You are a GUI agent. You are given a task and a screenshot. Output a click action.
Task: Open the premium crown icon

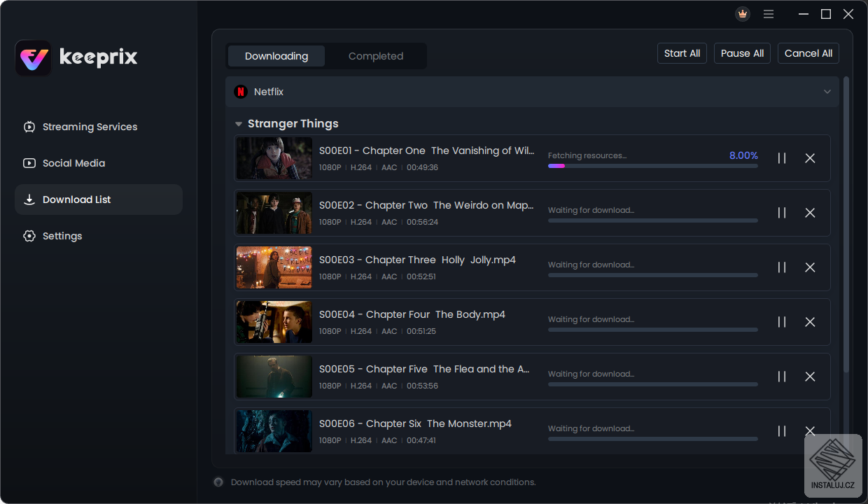[x=743, y=14]
